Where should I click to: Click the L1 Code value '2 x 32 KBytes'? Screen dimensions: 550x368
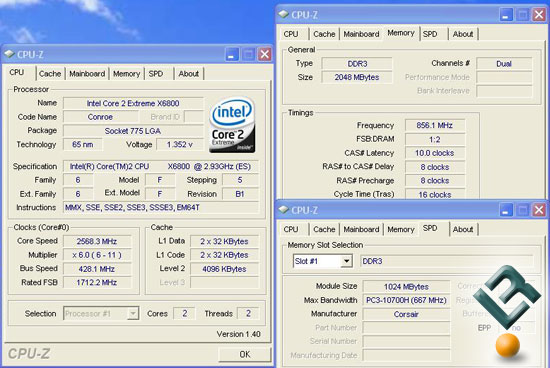tap(224, 255)
